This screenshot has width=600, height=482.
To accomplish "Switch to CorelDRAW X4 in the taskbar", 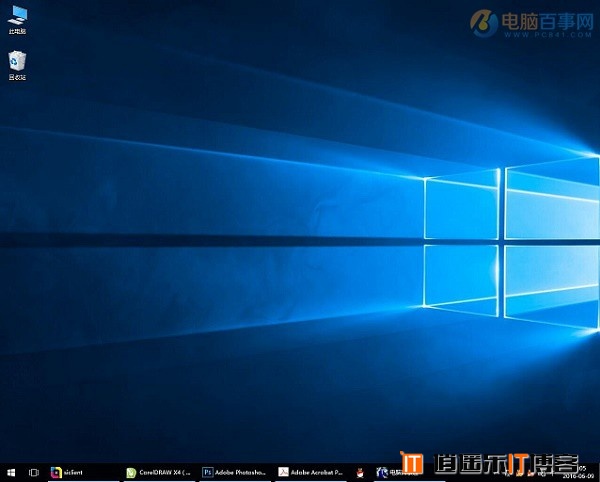I will (x=160, y=473).
